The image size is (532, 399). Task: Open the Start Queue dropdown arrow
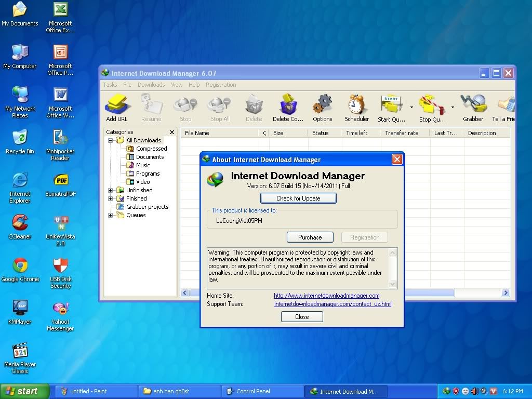pyautogui.click(x=411, y=107)
